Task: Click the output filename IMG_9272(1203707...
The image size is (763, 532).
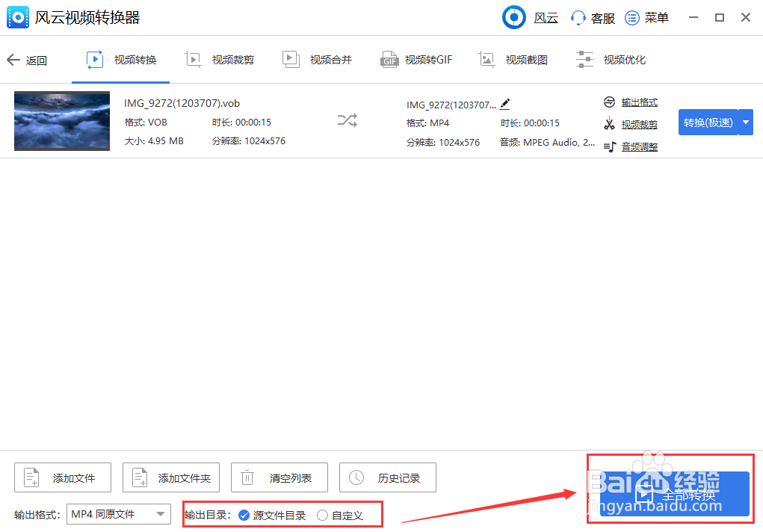Action: pos(451,105)
